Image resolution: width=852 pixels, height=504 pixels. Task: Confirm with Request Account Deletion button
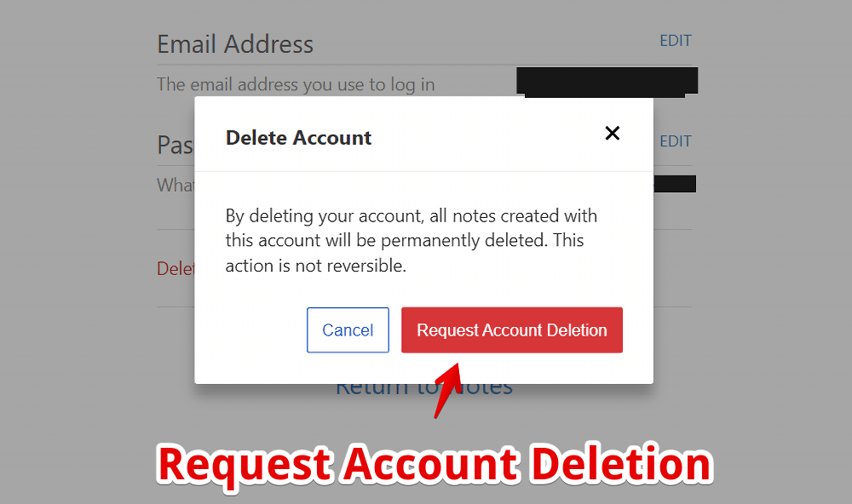click(x=512, y=329)
